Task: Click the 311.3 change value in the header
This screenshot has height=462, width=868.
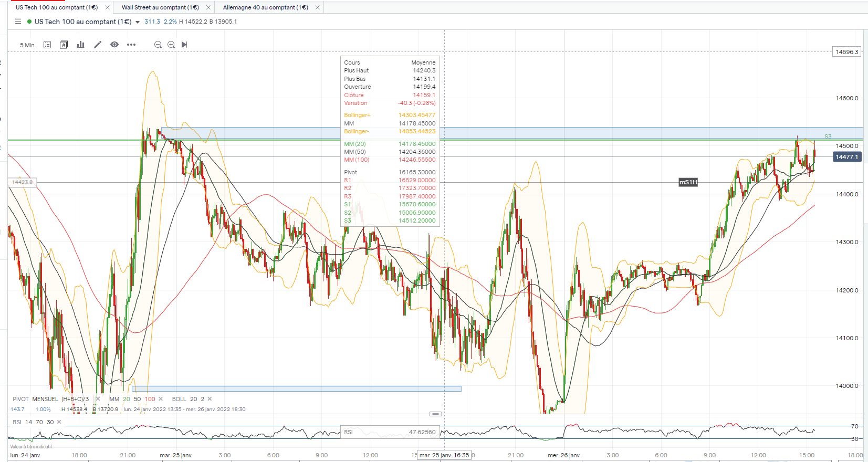Action: point(152,22)
